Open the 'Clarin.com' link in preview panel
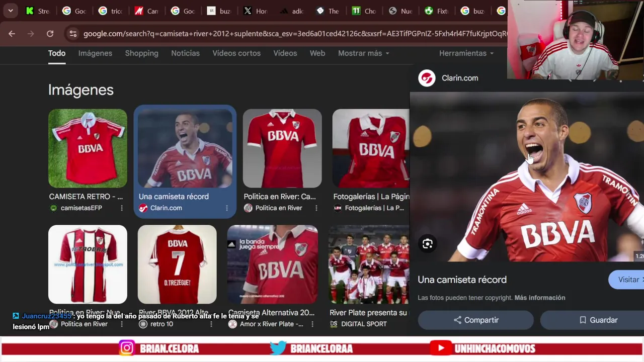644x362 pixels. point(460,78)
